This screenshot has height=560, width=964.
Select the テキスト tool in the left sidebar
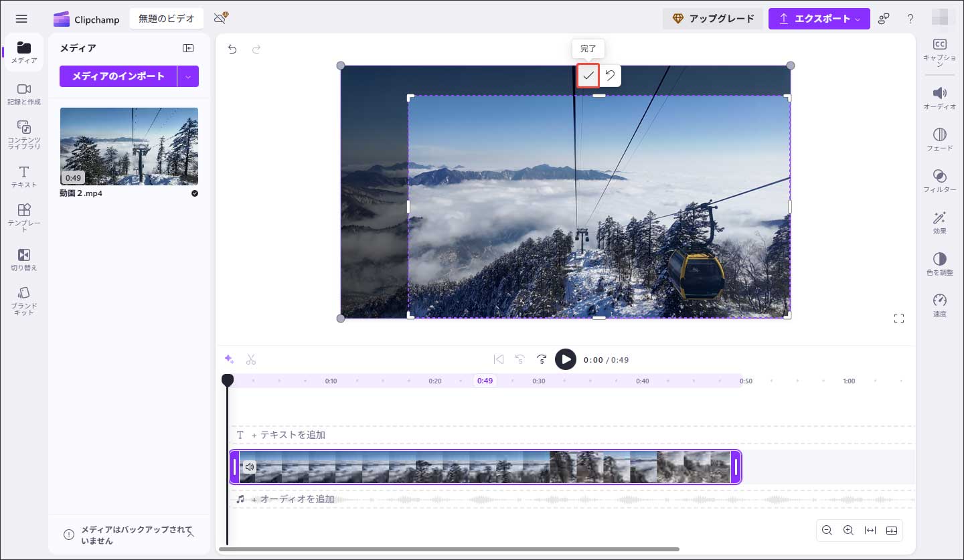pyautogui.click(x=23, y=175)
